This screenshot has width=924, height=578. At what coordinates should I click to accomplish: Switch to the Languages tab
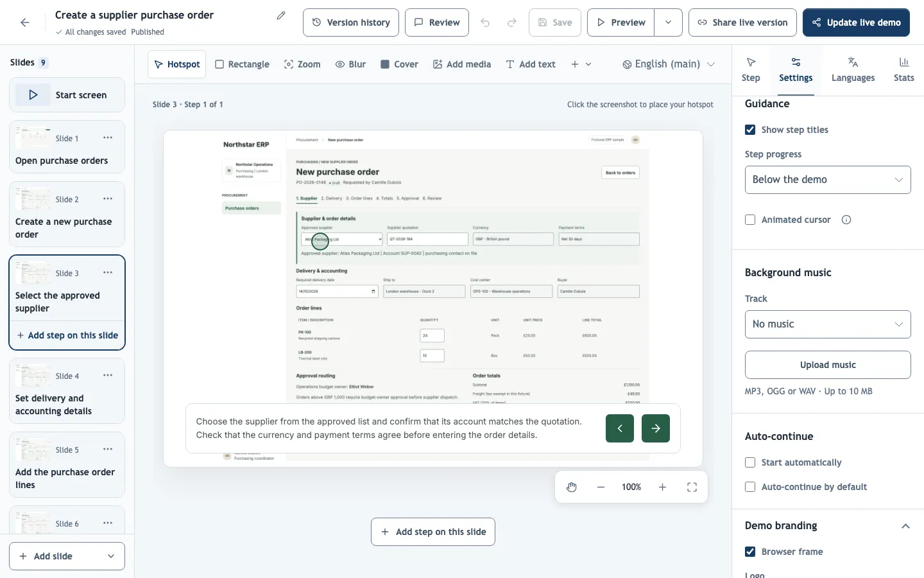[x=853, y=70]
